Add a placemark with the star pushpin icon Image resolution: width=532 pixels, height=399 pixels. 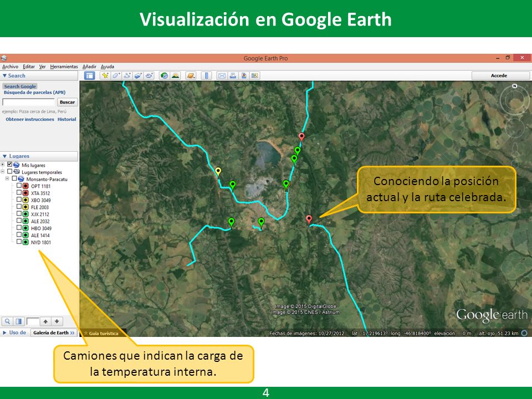point(105,76)
